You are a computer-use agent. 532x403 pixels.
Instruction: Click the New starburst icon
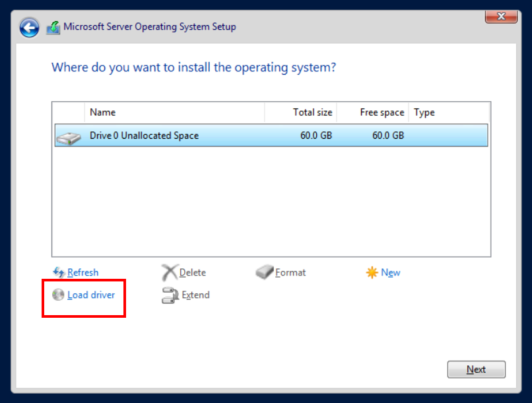pyautogui.click(x=372, y=272)
